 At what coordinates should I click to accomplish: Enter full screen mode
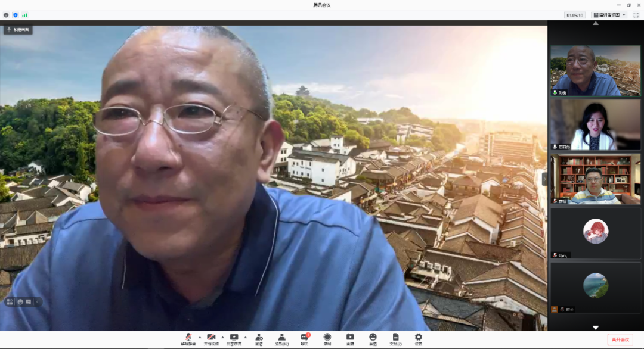tap(636, 15)
